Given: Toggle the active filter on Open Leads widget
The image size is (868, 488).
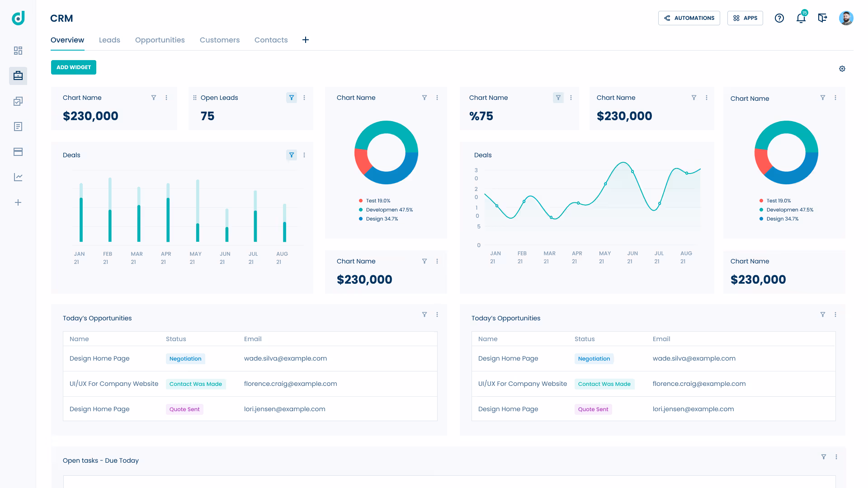Looking at the screenshot, I should (292, 98).
